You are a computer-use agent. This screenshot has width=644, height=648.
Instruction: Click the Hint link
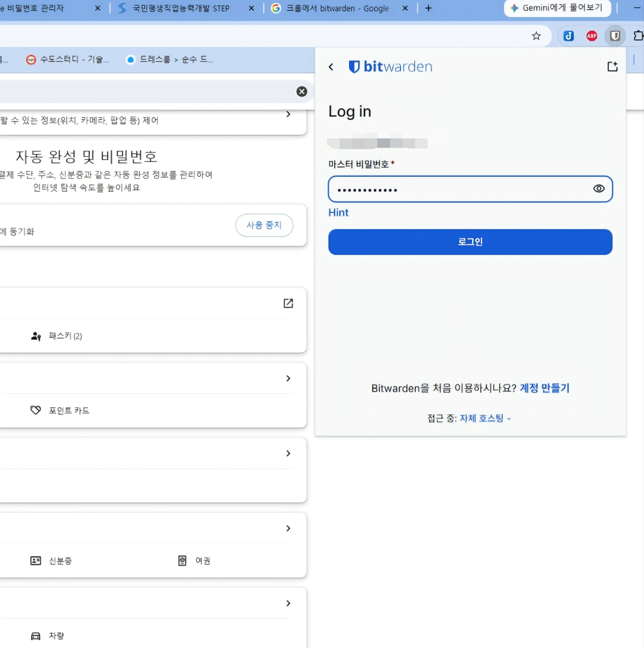click(x=338, y=212)
